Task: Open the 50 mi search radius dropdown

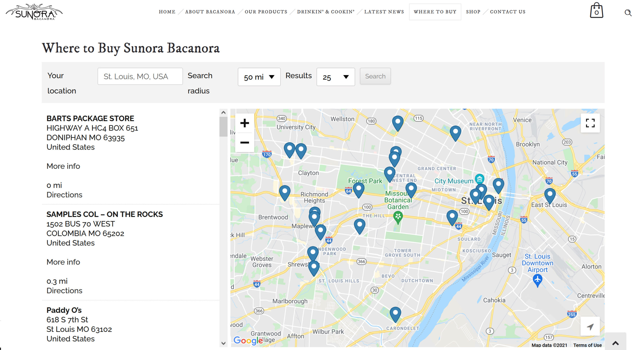Action: [259, 77]
